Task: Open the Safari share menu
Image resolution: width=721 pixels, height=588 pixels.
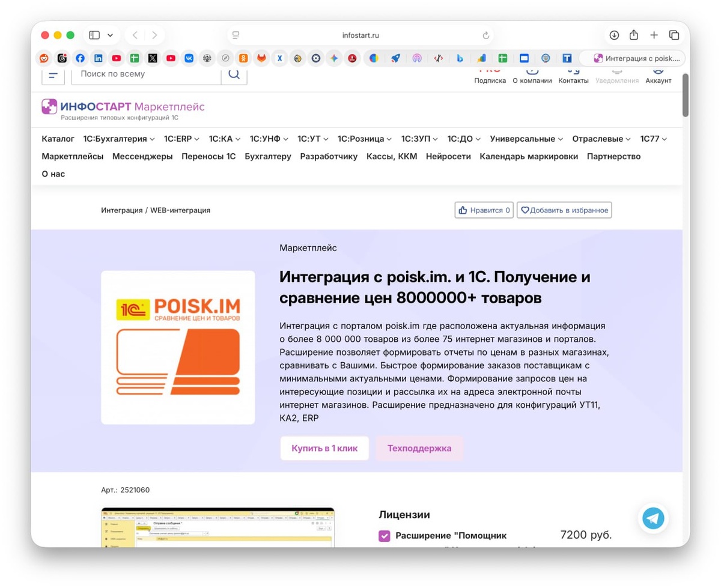Action: [634, 35]
